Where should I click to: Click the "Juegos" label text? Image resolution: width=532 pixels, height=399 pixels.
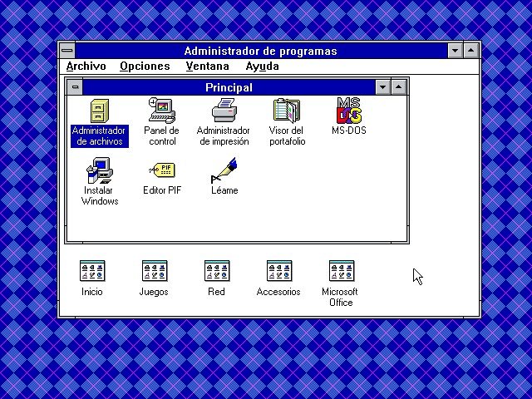(154, 292)
